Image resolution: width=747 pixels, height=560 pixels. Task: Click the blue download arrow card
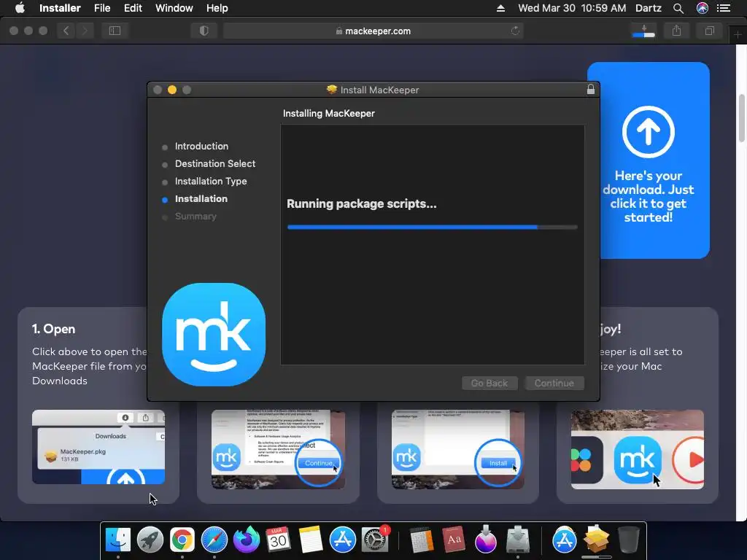[x=649, y=160]
